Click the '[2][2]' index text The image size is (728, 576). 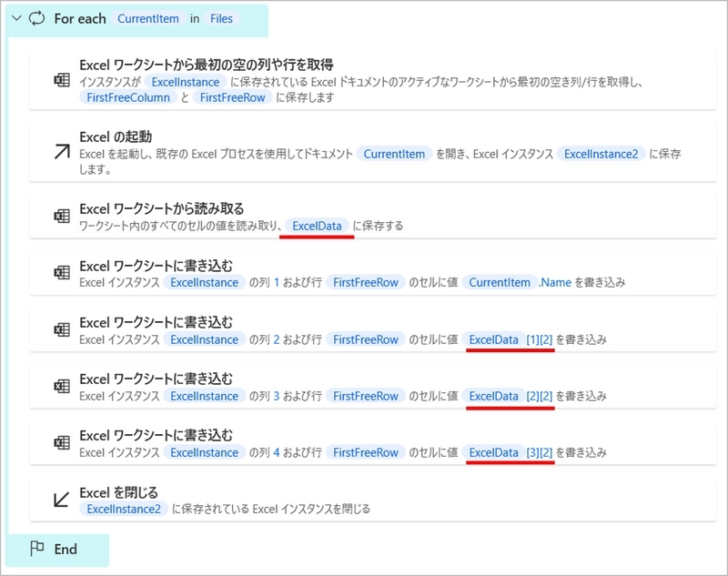[540, 396]
